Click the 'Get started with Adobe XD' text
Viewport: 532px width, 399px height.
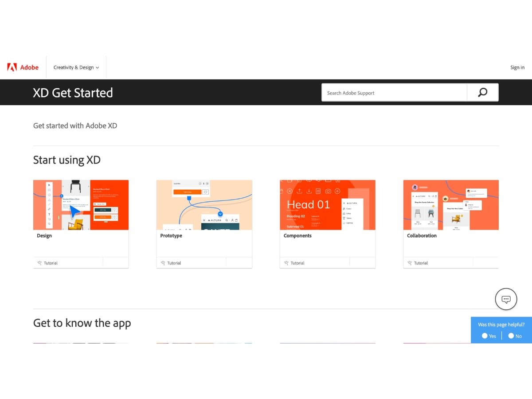pos(75,125)
